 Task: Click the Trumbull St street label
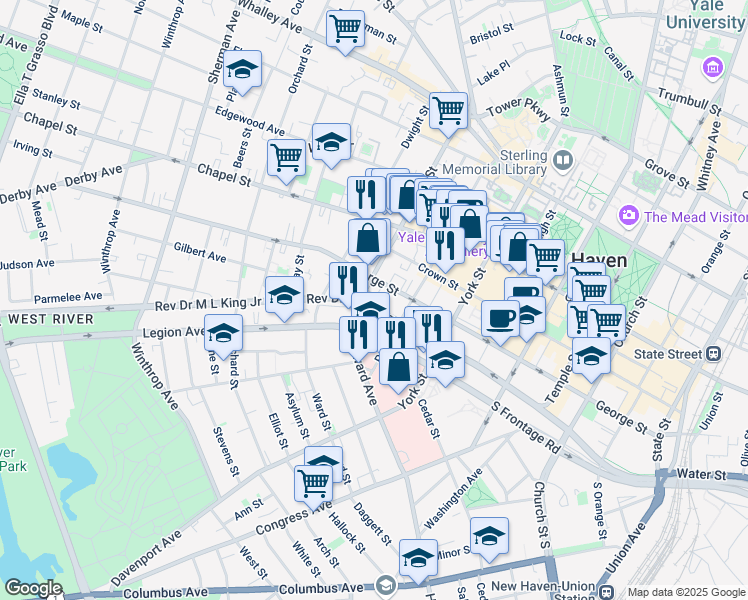[x=690, y=101]
